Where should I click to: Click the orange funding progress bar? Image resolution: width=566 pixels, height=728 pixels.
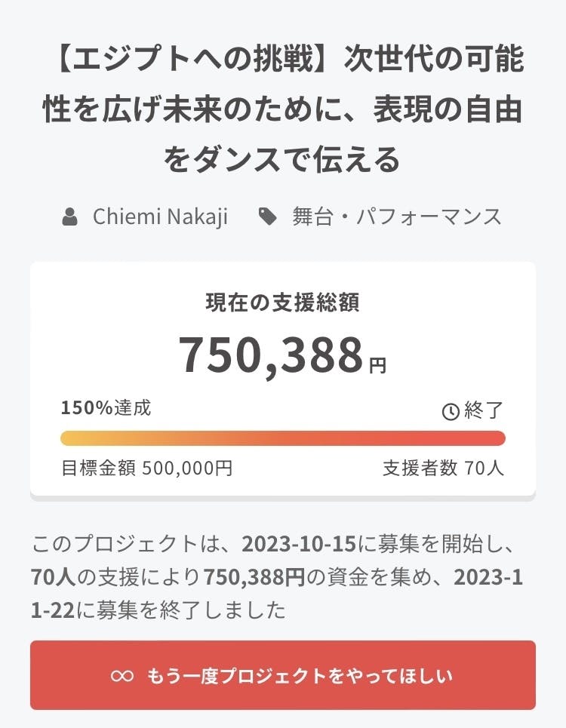(x=283, y=438)
